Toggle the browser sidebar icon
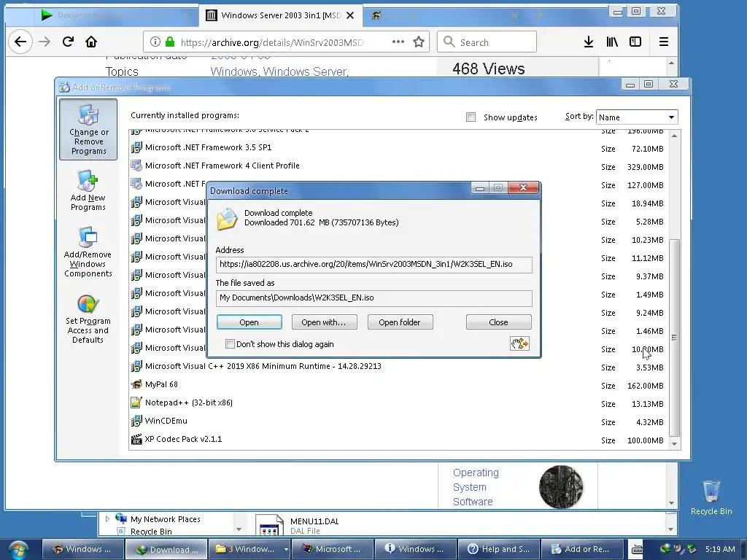This screenshot has height=560, width=747. pyautogui.click(x=635, y=42)
